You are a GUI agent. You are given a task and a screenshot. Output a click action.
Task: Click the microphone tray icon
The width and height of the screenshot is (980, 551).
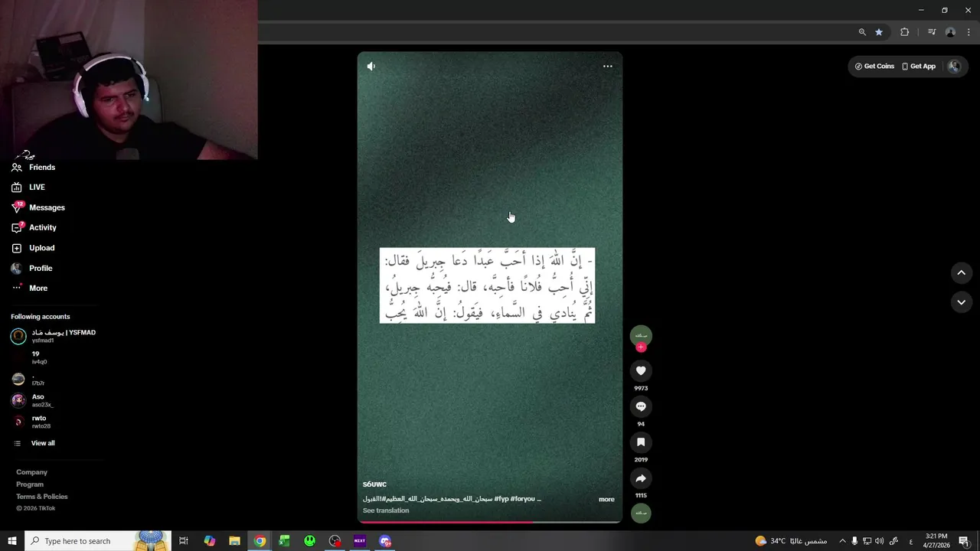point(854,541)
